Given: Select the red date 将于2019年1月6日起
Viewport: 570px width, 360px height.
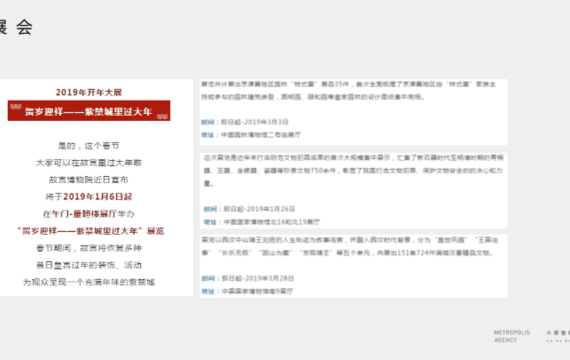Looking at the screenshot, I should click(x=89, y=197).
